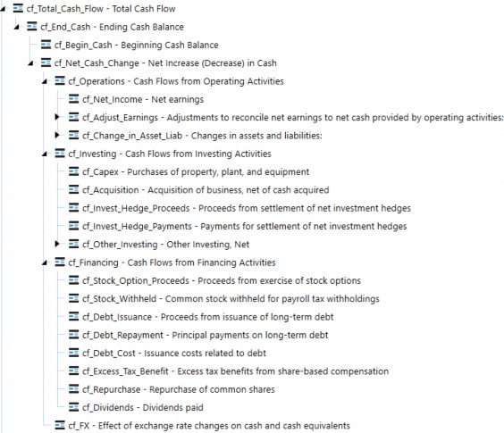
Task: Select cf_Invest_Hedge_Proceeds item
Action: click(240, 208)
